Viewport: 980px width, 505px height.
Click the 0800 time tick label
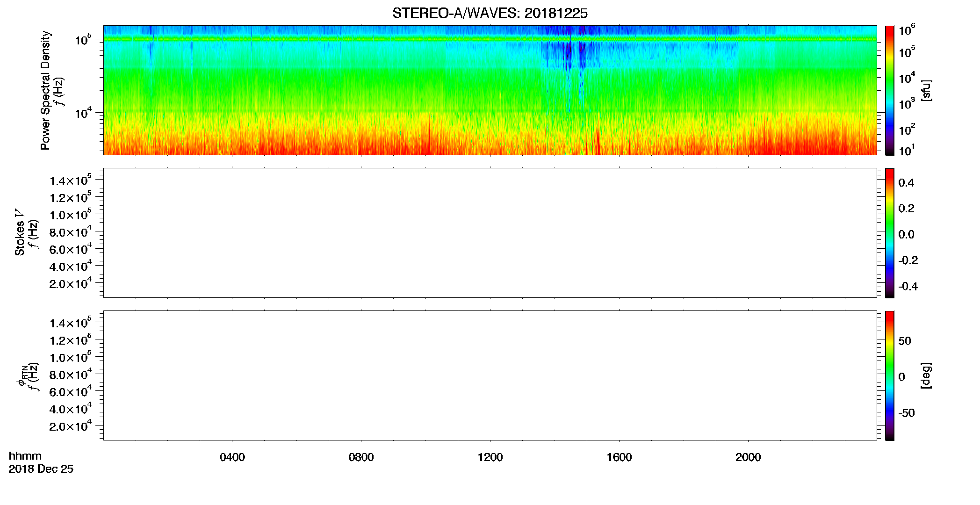pos(361,457)
